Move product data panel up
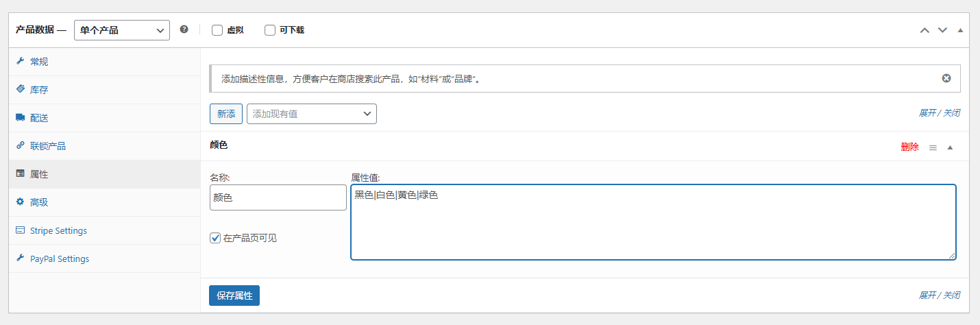Screen dimensions: 980x325 click(924, 30)
